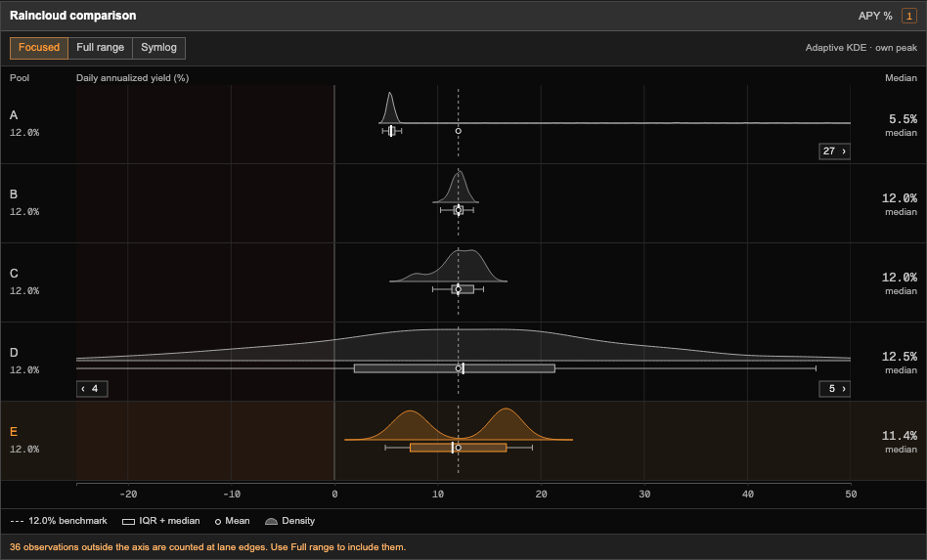This screenshot has height=560, width=927.
Task: Select pool C row label
Action: pyautogui.click(x=14, y=274)
